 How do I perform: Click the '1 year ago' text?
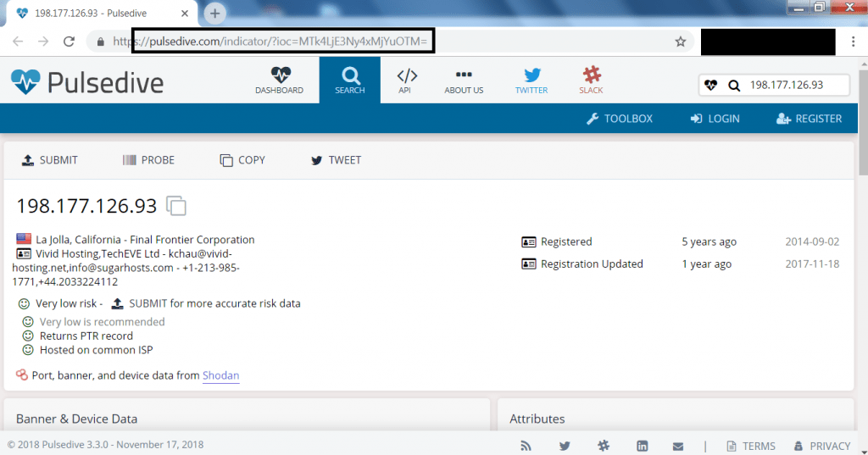(706, 264)
